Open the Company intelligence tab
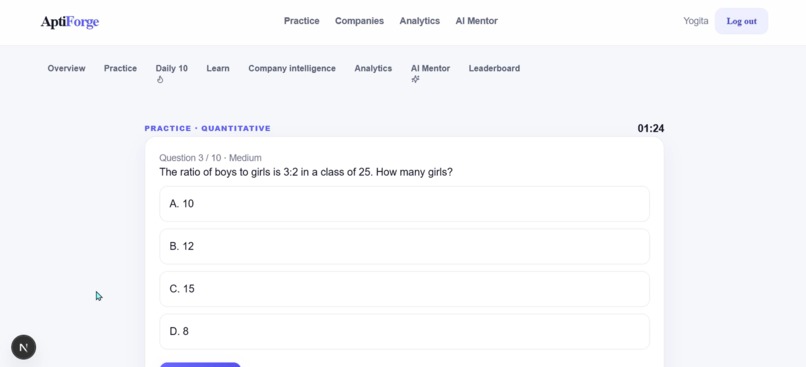The image size is (806, 367). (292, 68)
